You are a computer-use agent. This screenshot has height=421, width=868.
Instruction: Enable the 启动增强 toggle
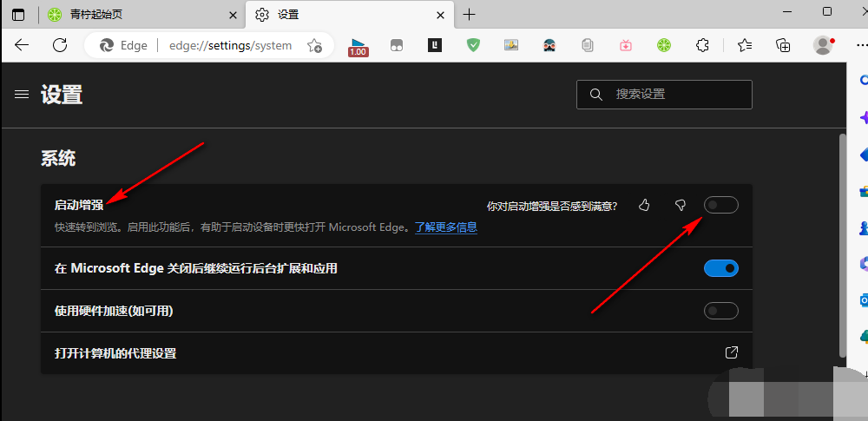coord(721,205)
